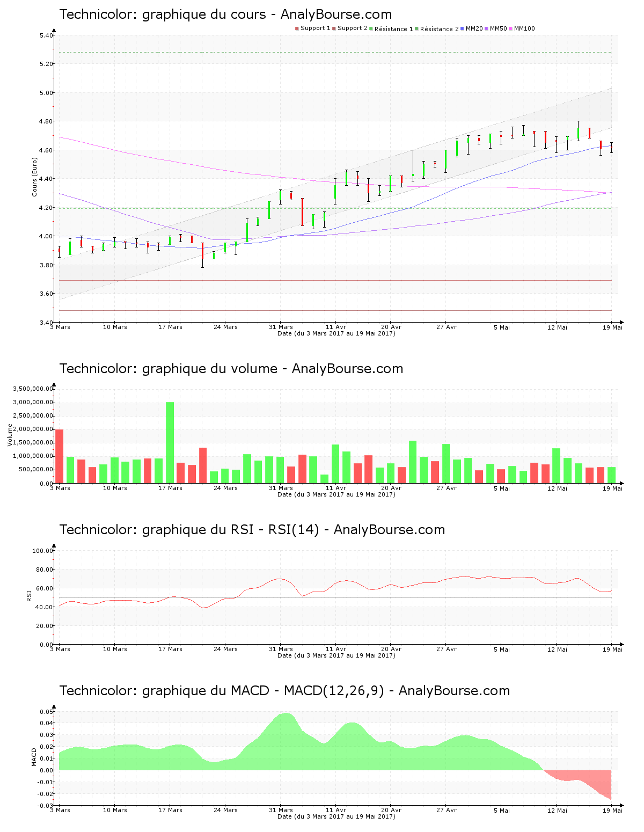Select the 'Support 2' legend label
The image size is (644, 832).
tap(353, 28)
